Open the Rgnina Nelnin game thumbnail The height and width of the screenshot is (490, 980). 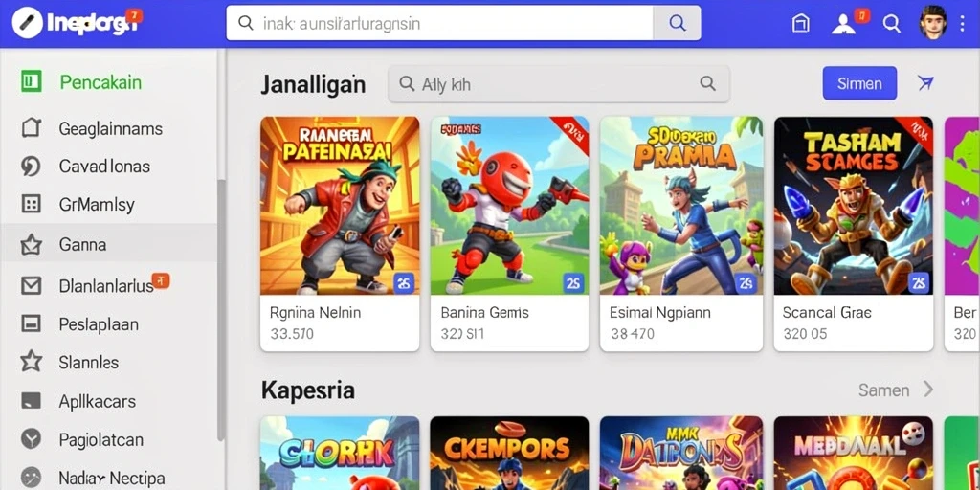[340, 206]
